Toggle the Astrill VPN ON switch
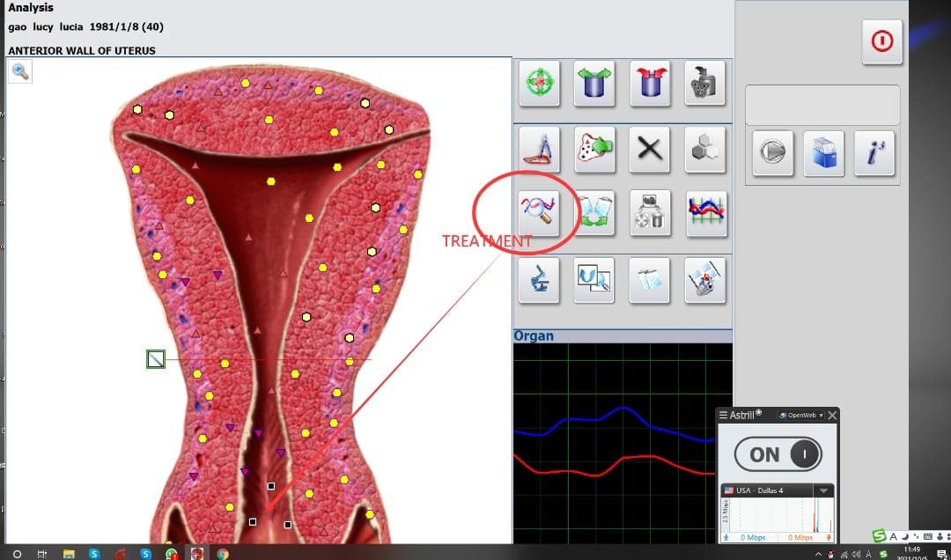This screenshot has width=951, height=560. pos(778,454)
